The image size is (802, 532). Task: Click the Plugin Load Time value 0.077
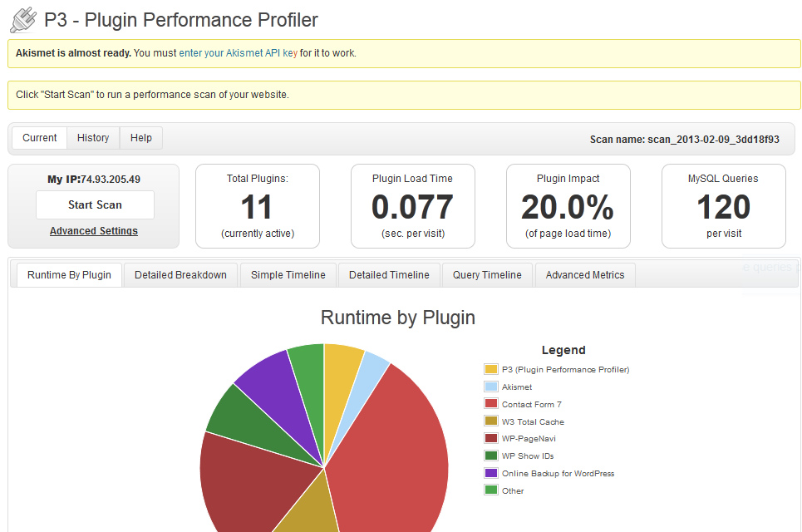click(x=413, y=207)
